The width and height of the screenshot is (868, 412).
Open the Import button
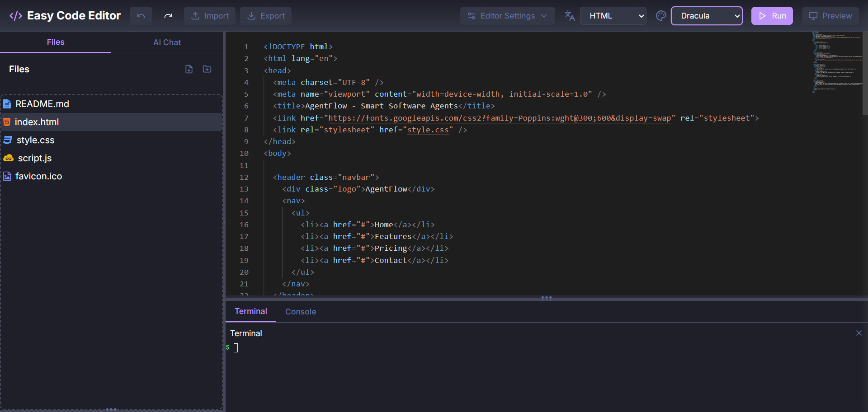point(210,16)
